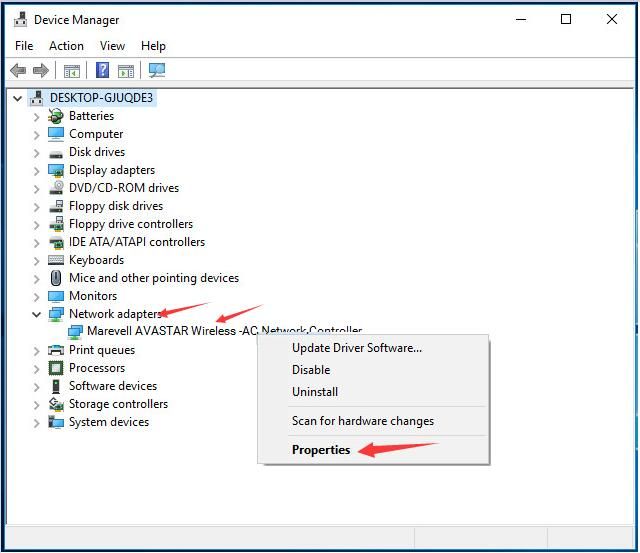Choose Properties from the context menu
This screenshot has width=640, height=553.
click(321, 450)
